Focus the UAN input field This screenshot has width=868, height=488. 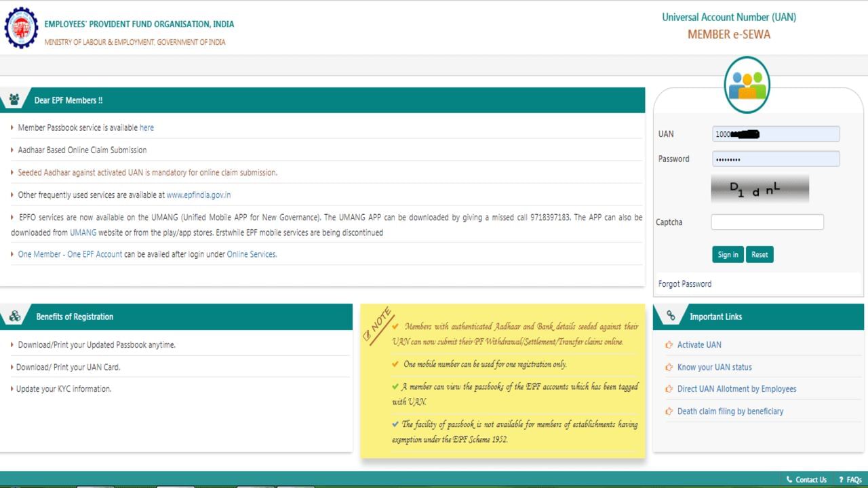[x=776, y=134]
